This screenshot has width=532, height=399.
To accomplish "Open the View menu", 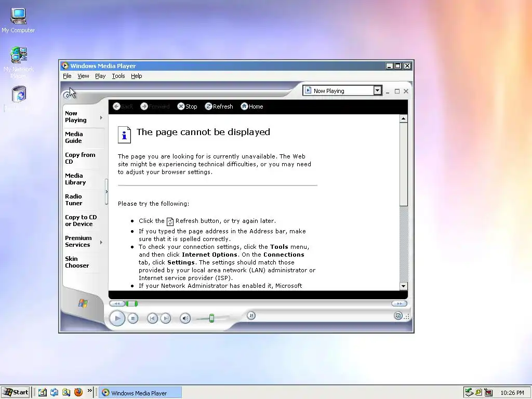I will (83, 76).
